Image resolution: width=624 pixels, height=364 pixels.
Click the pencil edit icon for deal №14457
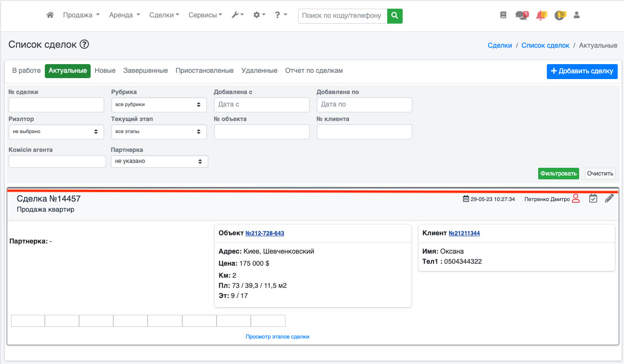coord(609,199)
